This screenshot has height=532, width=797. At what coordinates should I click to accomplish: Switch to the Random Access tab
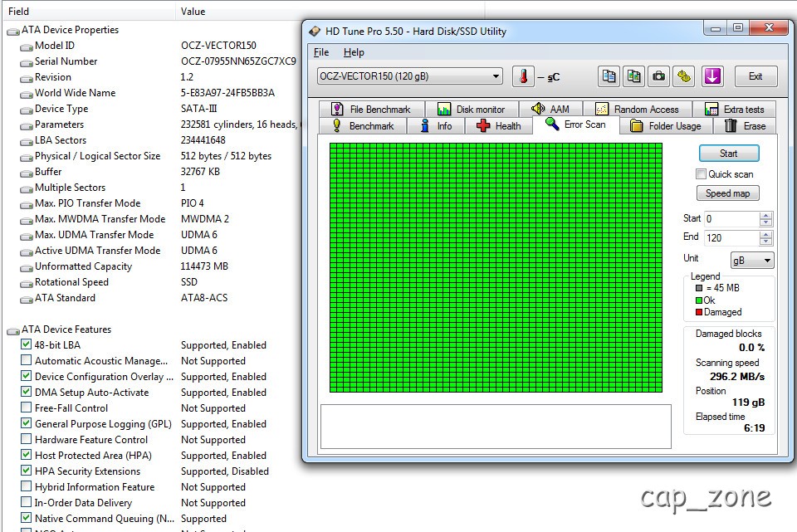(x=638, y=110)
